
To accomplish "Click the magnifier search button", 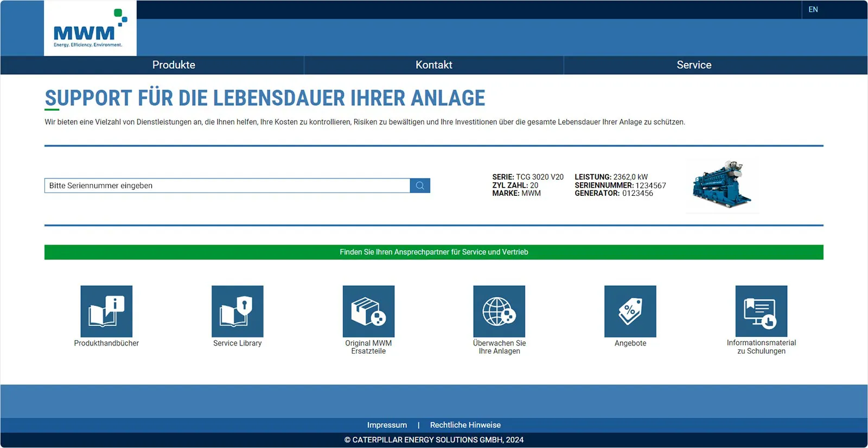I will [420, 185].
